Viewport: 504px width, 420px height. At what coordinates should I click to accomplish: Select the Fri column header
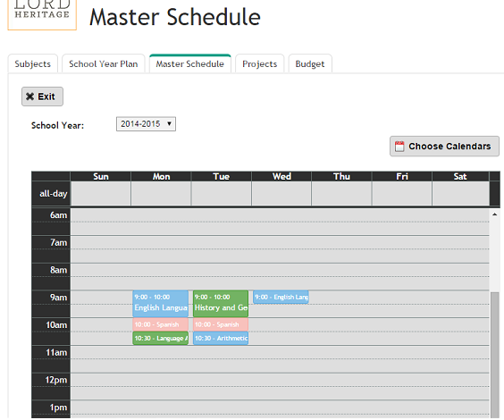tap(402, 176)
